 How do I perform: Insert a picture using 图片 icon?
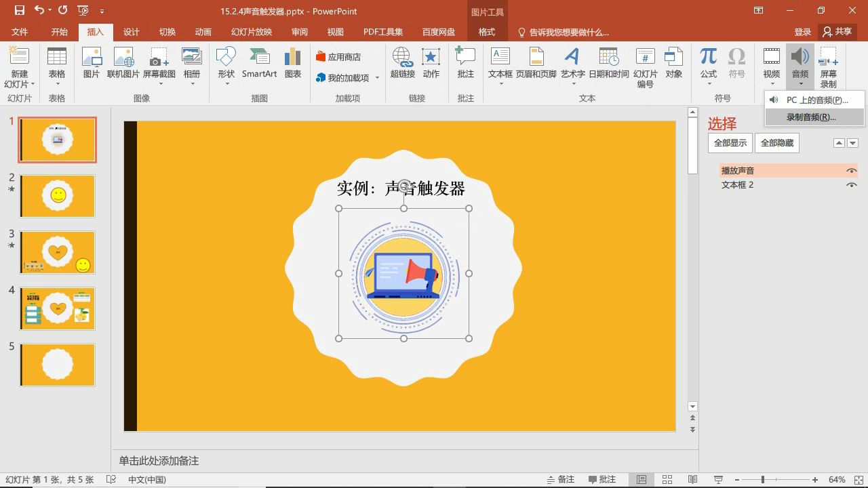click(92, 63)
